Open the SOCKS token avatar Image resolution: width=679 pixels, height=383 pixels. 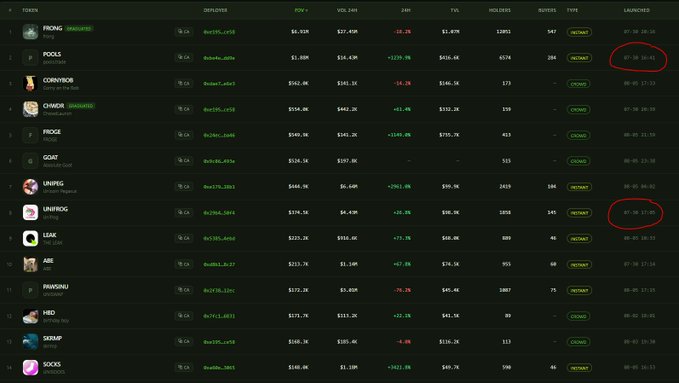click(30, 367)
